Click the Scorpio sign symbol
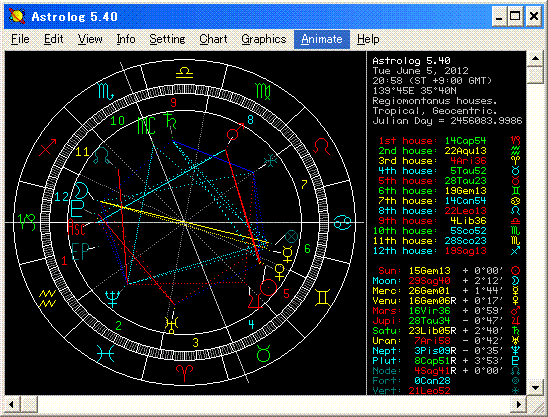 (106, 92)
